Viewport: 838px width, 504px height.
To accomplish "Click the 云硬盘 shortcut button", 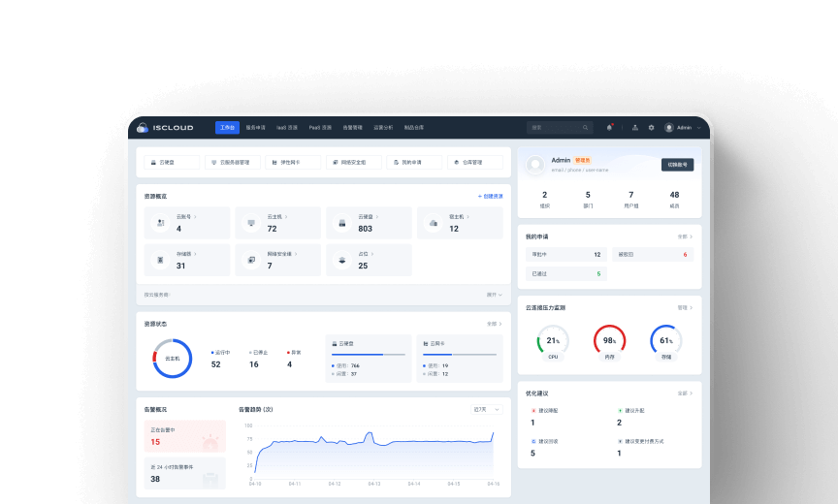I will (x=173, y=163).
